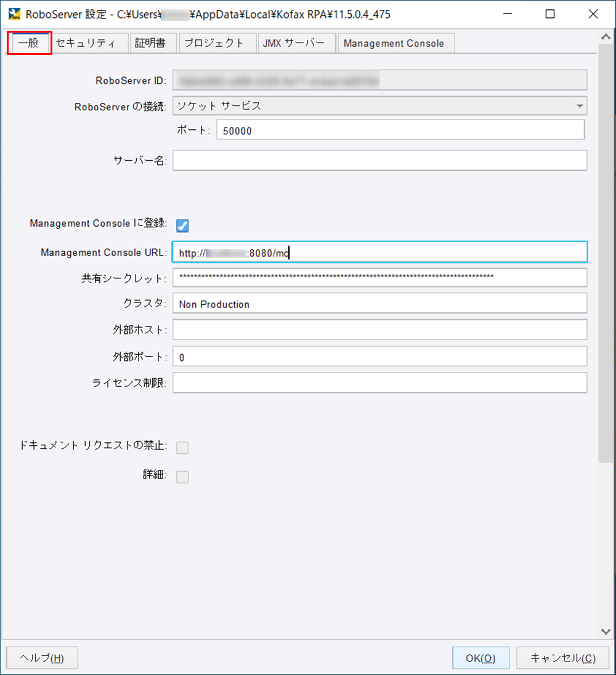Click the キャンセル(C) button
Viewport: 616px width, 675px height.
coord(563,658)
